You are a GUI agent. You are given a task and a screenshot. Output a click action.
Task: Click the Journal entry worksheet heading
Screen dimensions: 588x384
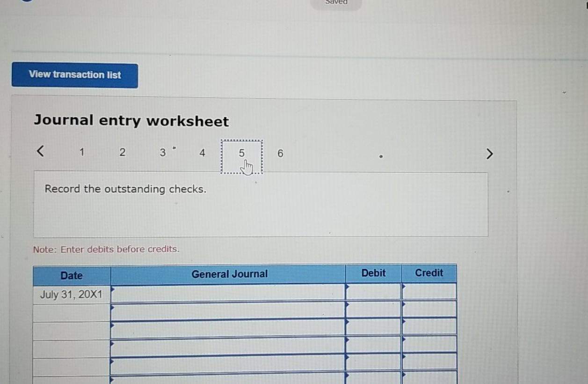pyautogui.click(x=131, y=121)
